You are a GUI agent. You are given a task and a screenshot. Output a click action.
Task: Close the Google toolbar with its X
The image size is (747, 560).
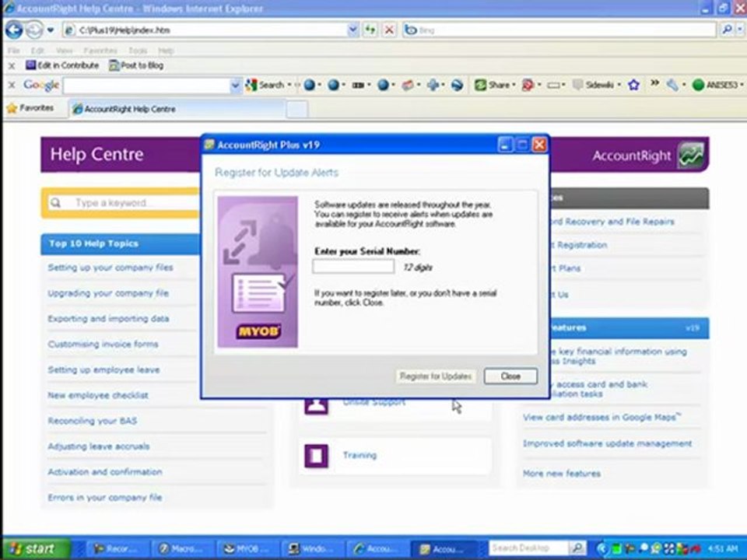pyautogui.click(x=12, y=86)
